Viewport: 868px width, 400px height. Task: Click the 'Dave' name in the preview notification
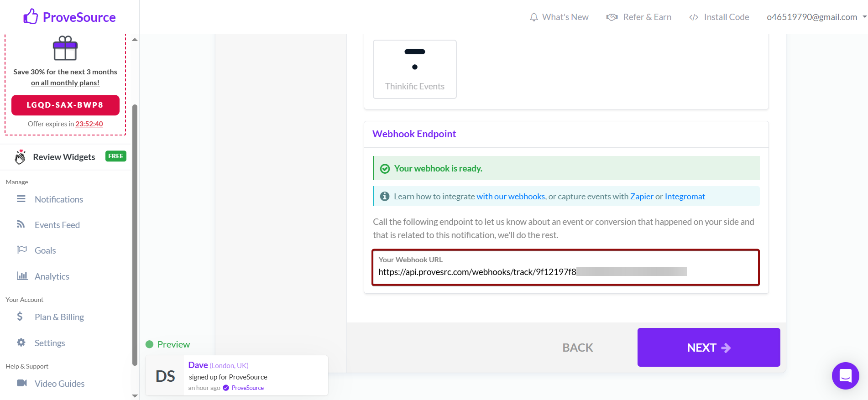pyautogui.click(x=198, y=365)
